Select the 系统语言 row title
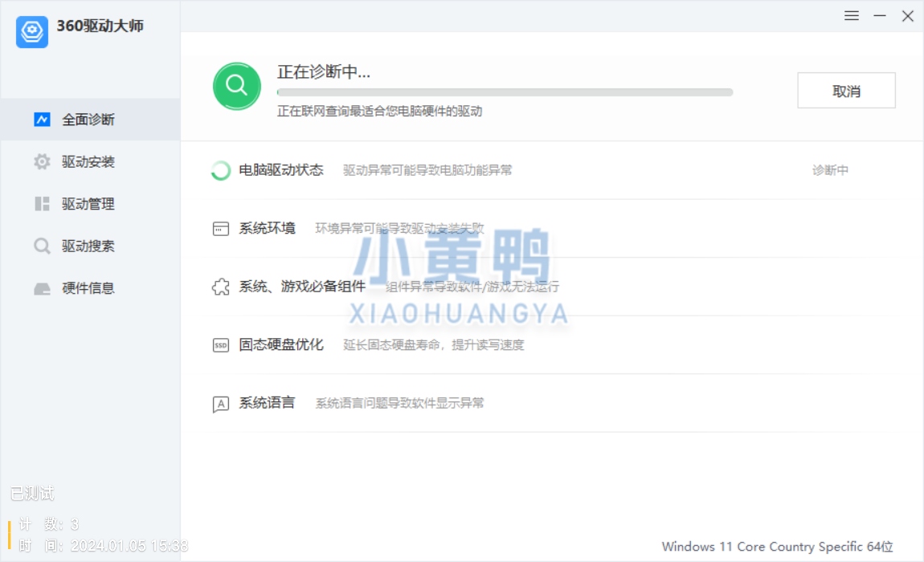The width and height of the screenshot is (924, 562). point(267,403)
